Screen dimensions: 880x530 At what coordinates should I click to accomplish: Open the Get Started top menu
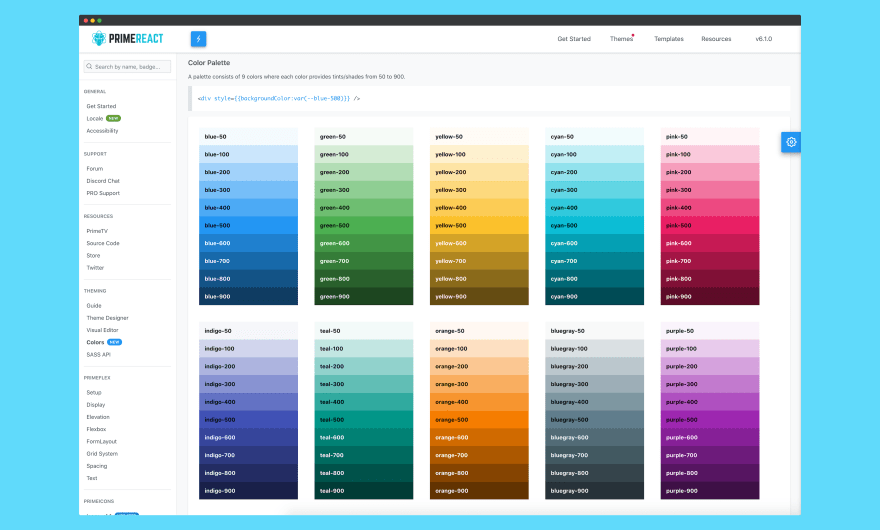[x=574, y=39]
